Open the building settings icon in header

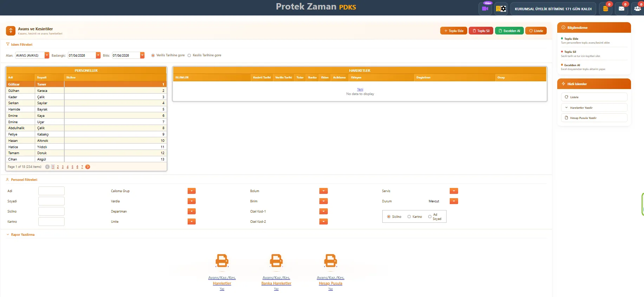[x=501, y=8]
